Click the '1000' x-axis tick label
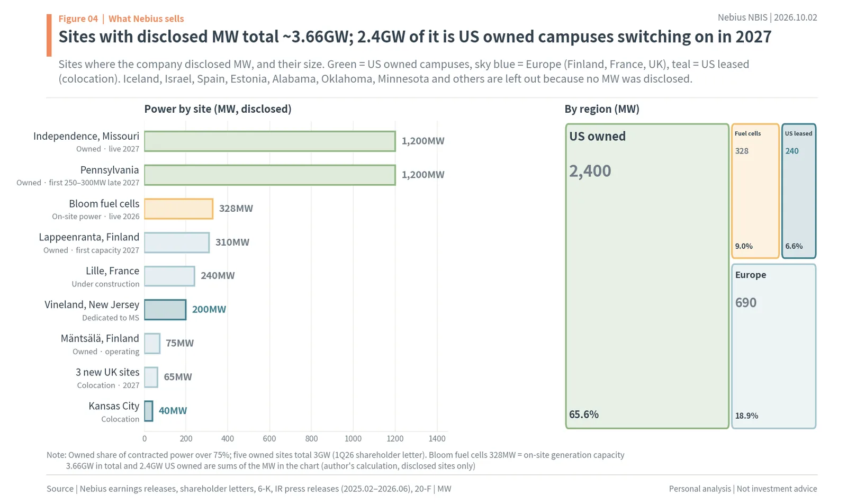Image resolution: width=847 pixels, height=504 pixels. tap(353, 439)
